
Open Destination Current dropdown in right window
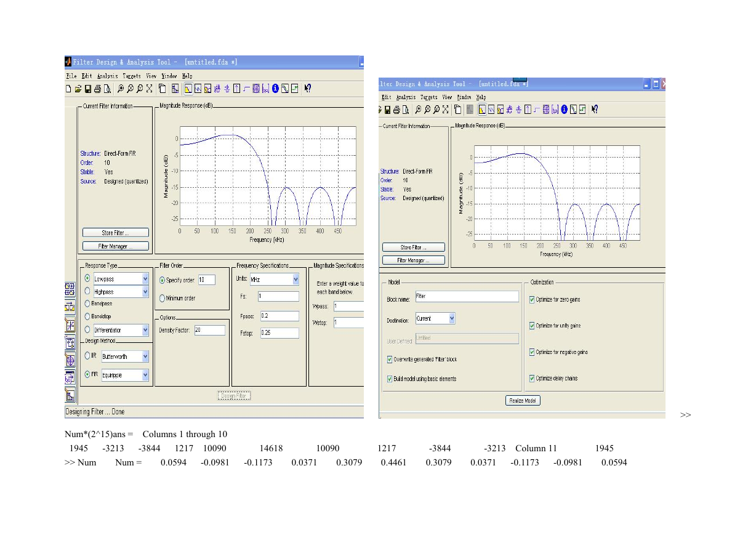452,318
